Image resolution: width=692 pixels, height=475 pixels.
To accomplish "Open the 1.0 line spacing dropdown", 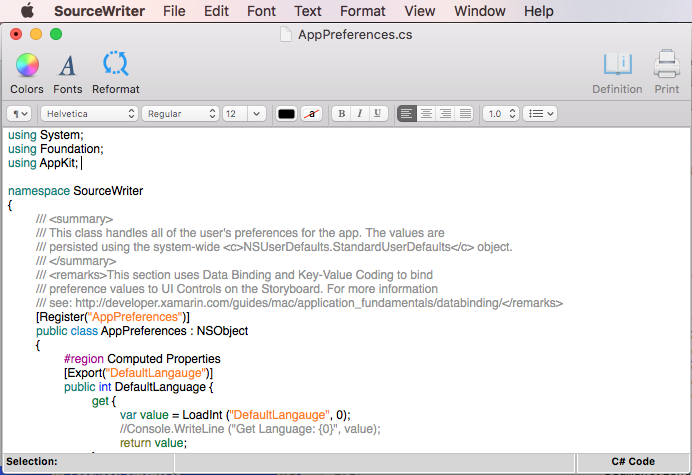I will [501, 114].
